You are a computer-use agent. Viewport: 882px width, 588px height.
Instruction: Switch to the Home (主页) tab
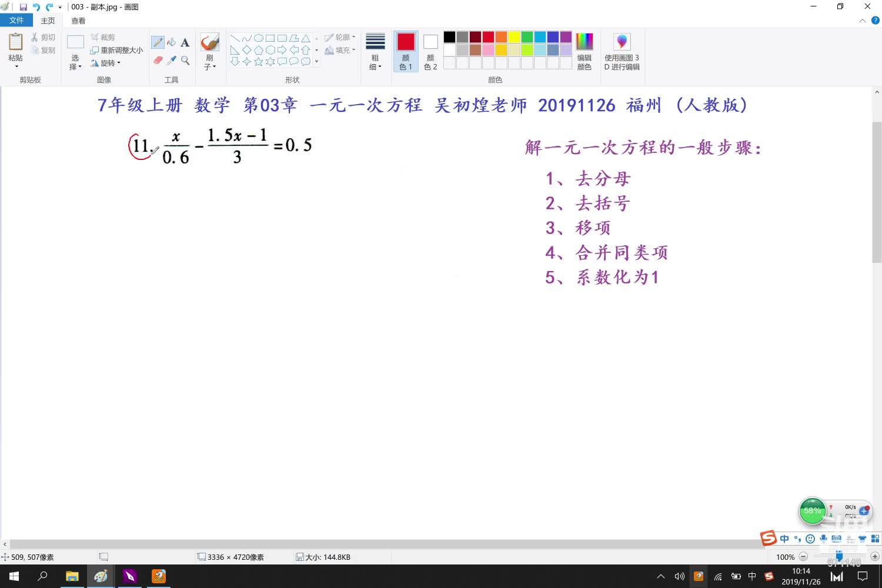coord(48,21)
